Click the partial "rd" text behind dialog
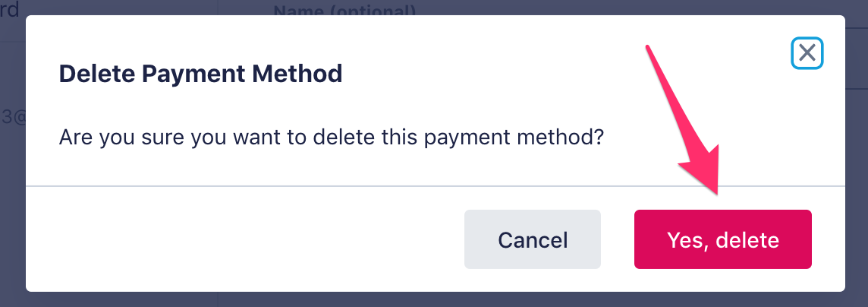The image size is (868, 307). pos(10,10)
